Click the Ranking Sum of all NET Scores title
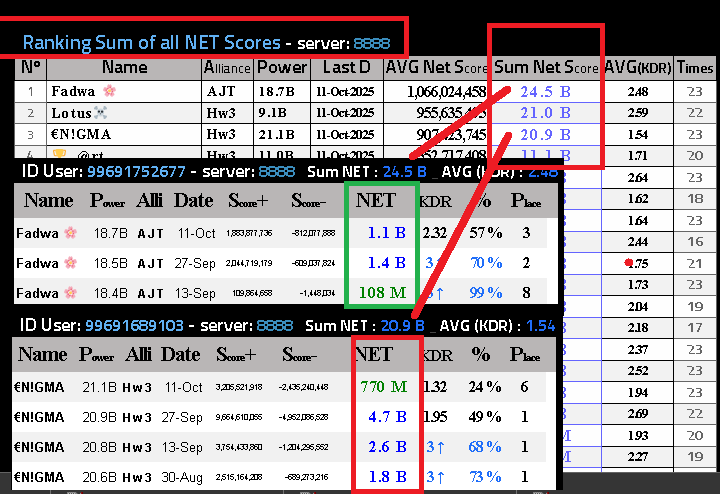 click(150, 43)
